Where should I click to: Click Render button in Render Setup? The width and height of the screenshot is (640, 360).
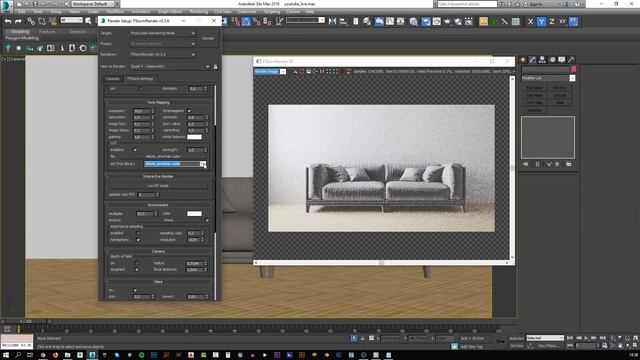tap(208, 38)
